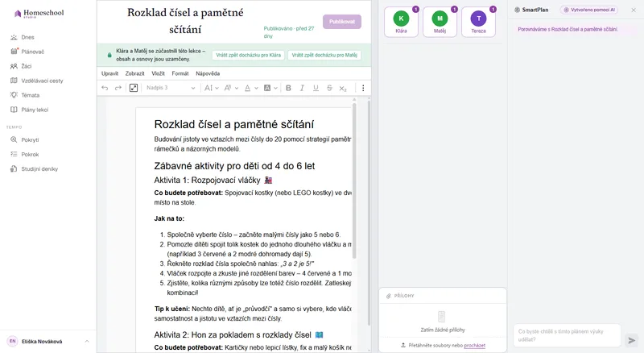Click the Publikováno před 27 dny status
644x353 pixels.
(x=289, y=32)
